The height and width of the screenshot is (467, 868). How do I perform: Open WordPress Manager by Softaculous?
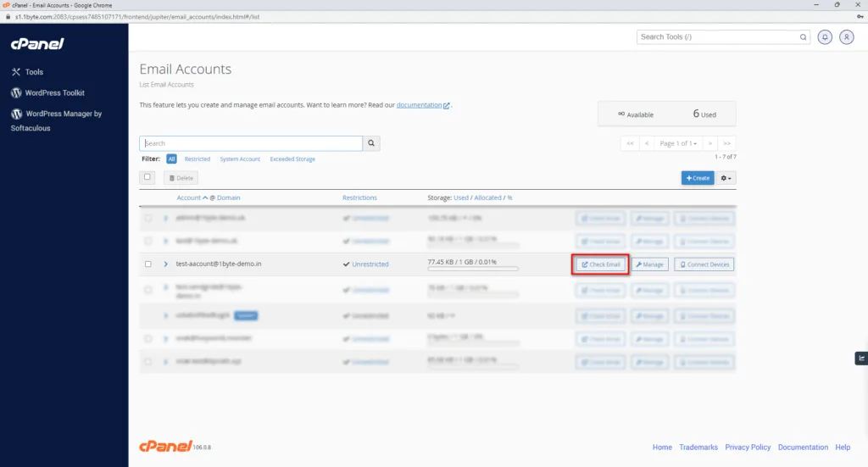coord(56,120)
